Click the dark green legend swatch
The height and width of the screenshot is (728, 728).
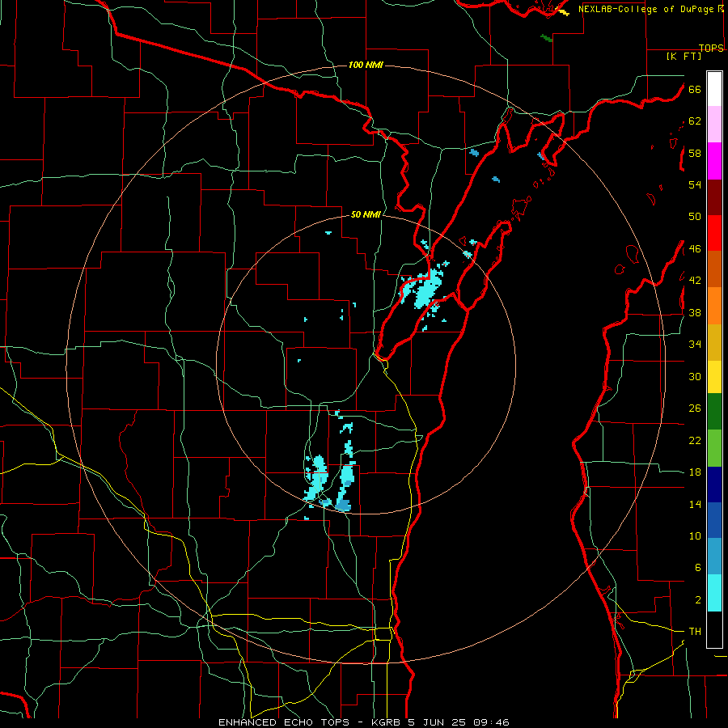click(x=714, y=412)
